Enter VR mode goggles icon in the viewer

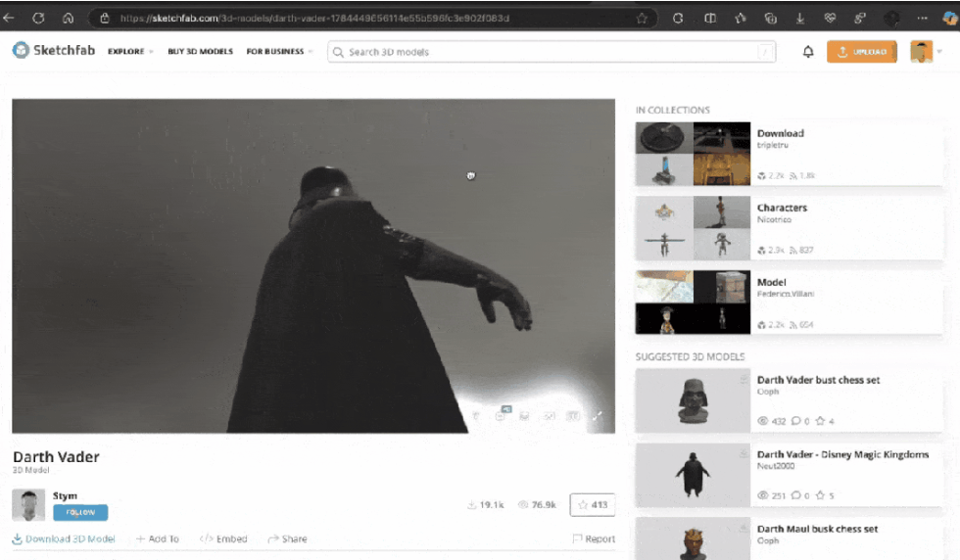[550, 416]
